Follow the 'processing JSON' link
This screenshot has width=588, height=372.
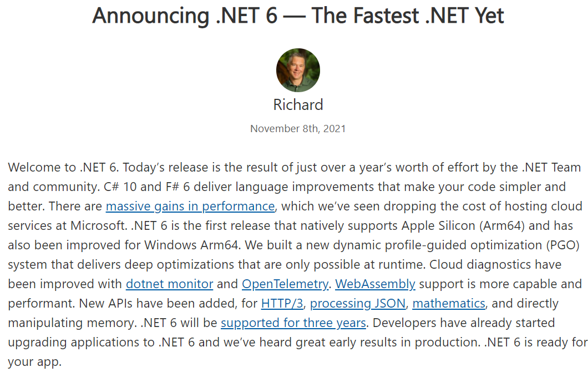coord(358,303)
